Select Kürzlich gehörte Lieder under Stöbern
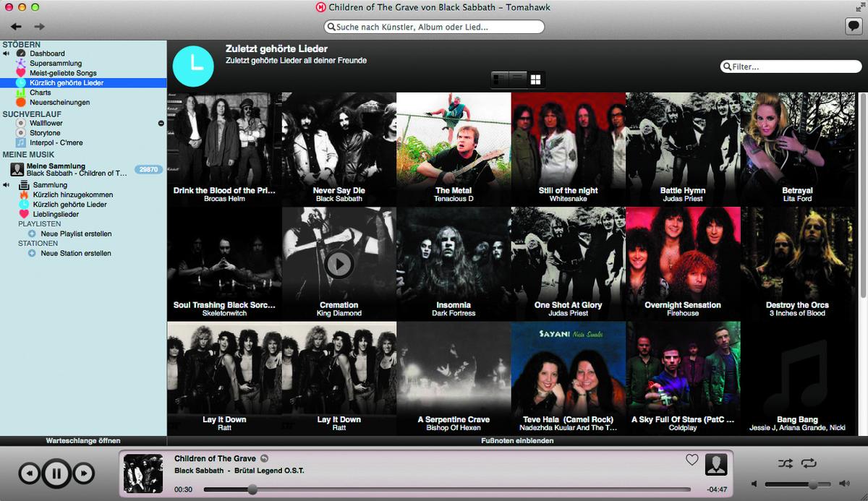Screen dimensions: 868x501 (x=67, y=83)
